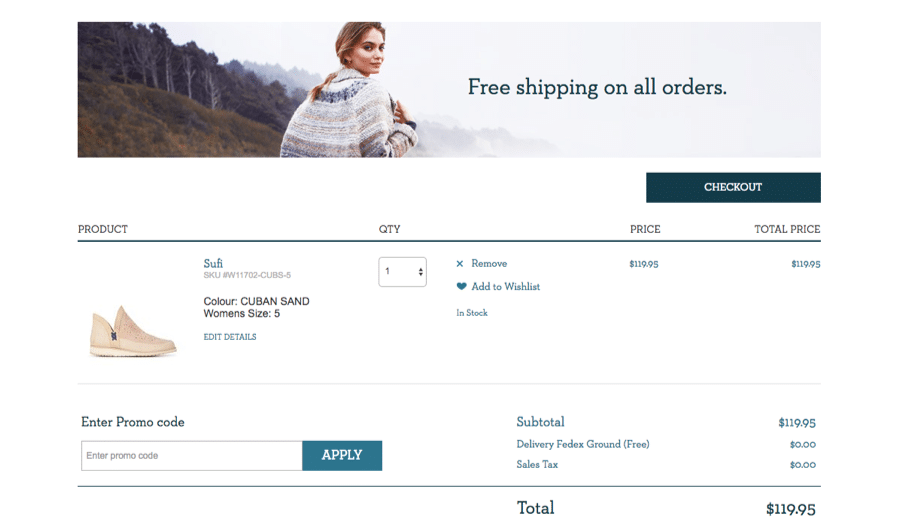Screen dimensions: 900x528
Task: Click the QTY column header
Action: point(389,229)
